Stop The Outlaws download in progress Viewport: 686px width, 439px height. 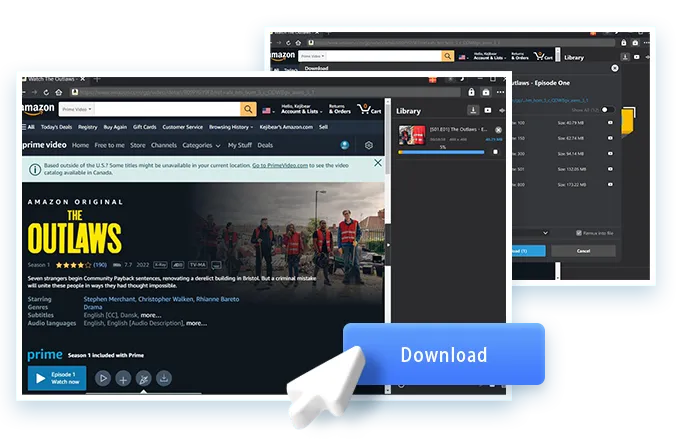tap(495, 152)
